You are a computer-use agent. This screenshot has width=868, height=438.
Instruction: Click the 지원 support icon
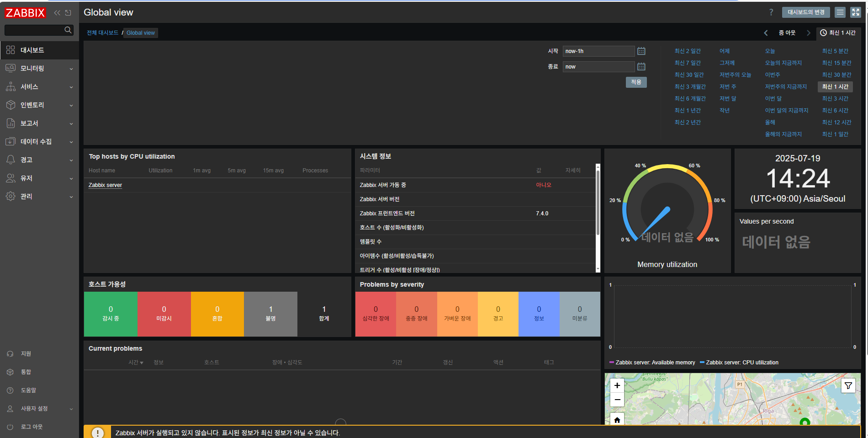pyautogui.click(x=10, y=354)
